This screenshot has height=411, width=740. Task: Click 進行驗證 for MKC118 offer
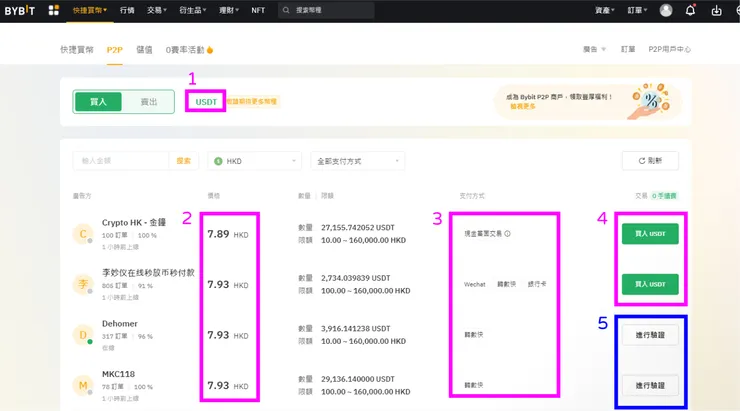pos(650,386)
